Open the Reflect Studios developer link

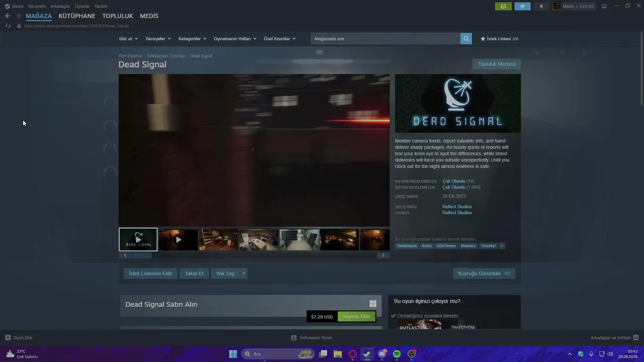tap(457, 207)
